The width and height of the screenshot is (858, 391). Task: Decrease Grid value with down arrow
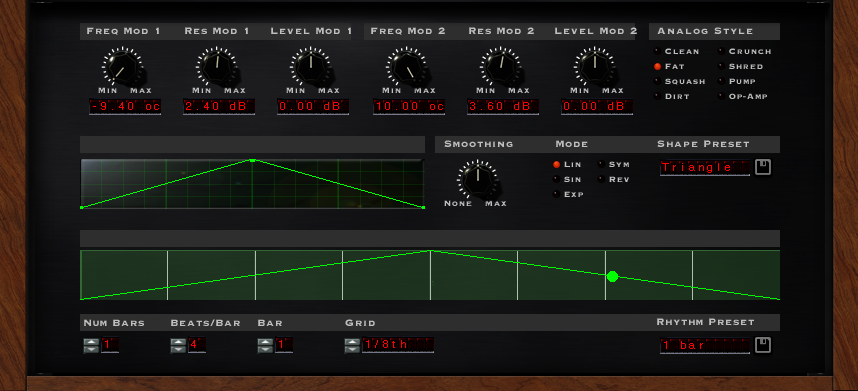point(352,349)
